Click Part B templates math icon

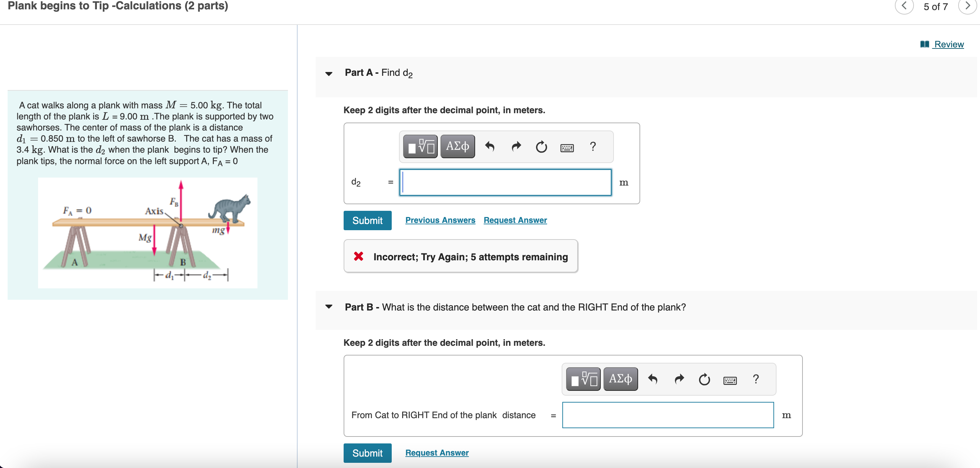coord(583,379)
